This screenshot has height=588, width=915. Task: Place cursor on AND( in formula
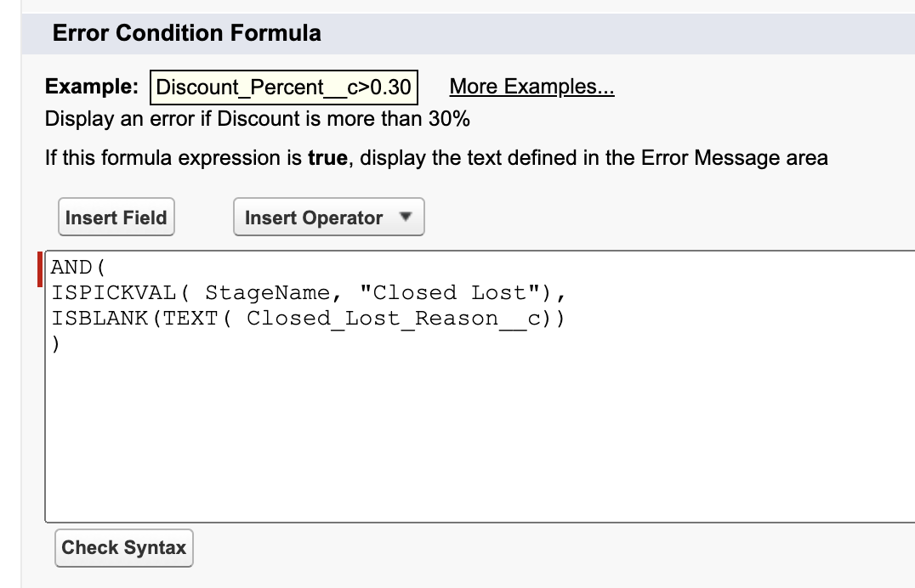[78, 267]
